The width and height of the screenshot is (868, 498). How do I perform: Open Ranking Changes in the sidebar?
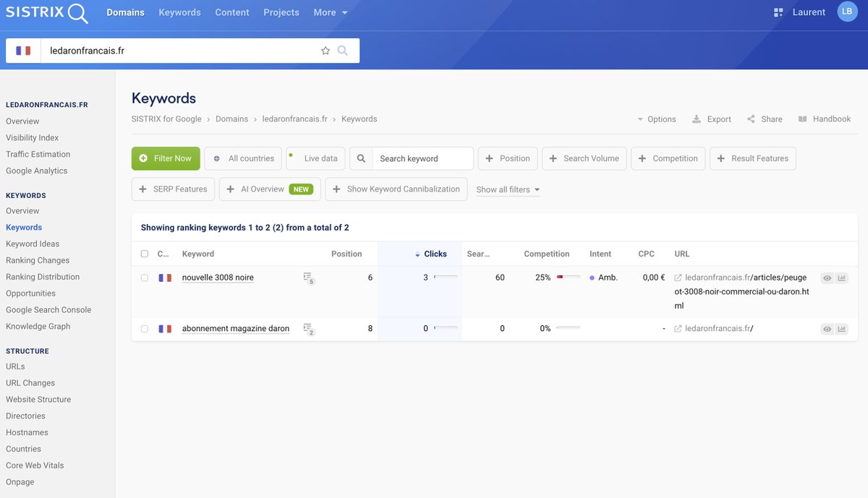point(38,260)
